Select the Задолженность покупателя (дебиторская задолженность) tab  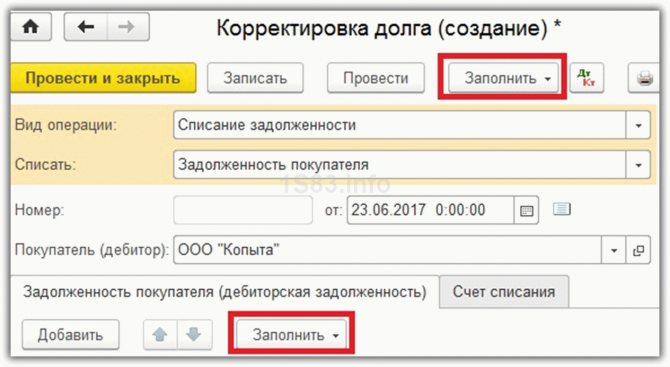click(225, 292)
